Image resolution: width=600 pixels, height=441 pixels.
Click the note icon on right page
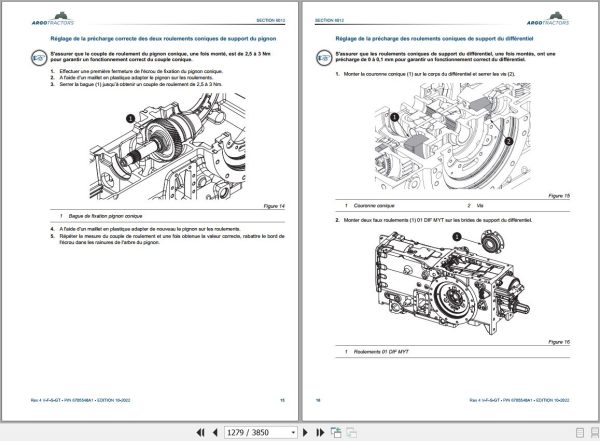coord(324,58)
